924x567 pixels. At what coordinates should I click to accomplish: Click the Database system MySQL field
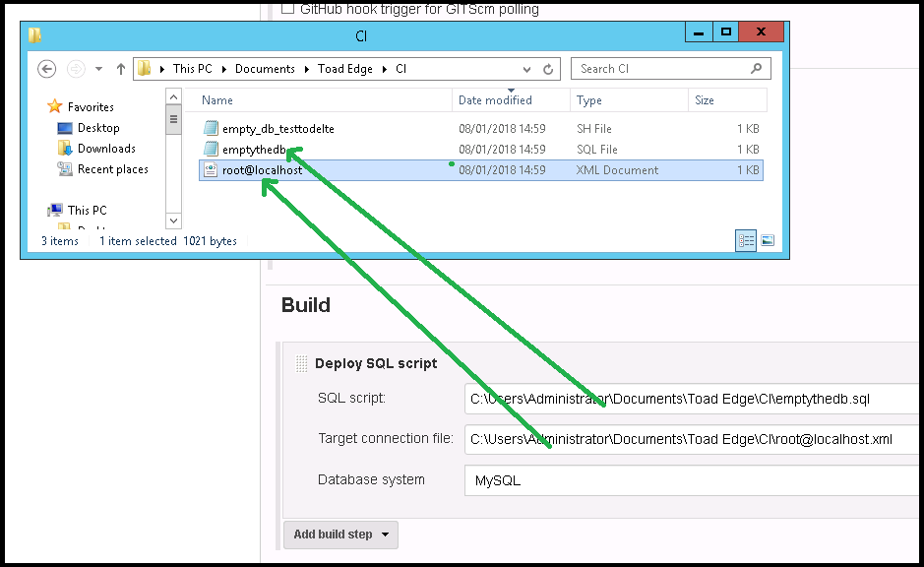[694, 480]
